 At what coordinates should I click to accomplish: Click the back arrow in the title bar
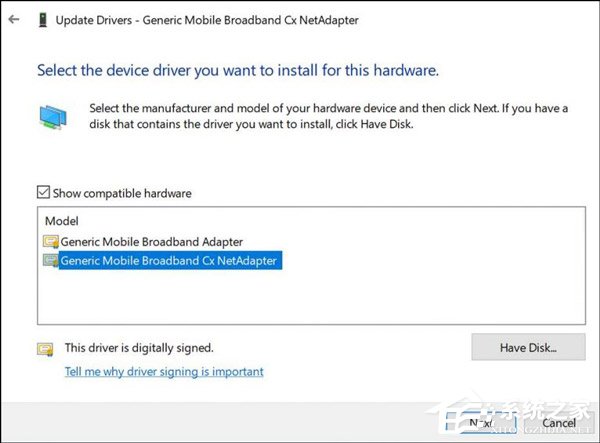[13, 18]
